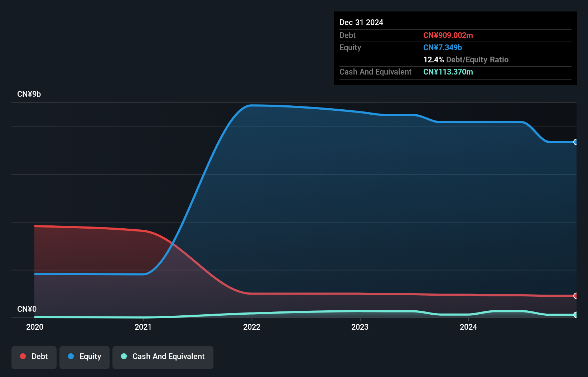The height and width of the screenshot is (377, 588).
Task: Click the 2022 x-axis label
Action: coord(252,327)
